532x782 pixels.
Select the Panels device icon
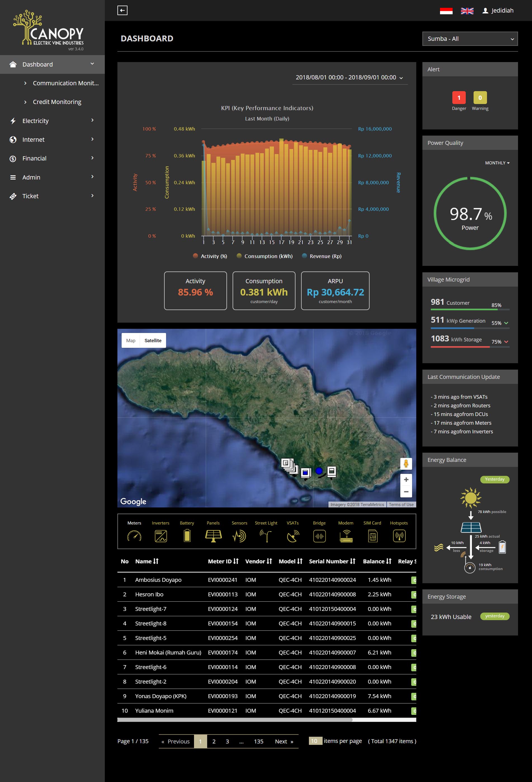[213, 535]
